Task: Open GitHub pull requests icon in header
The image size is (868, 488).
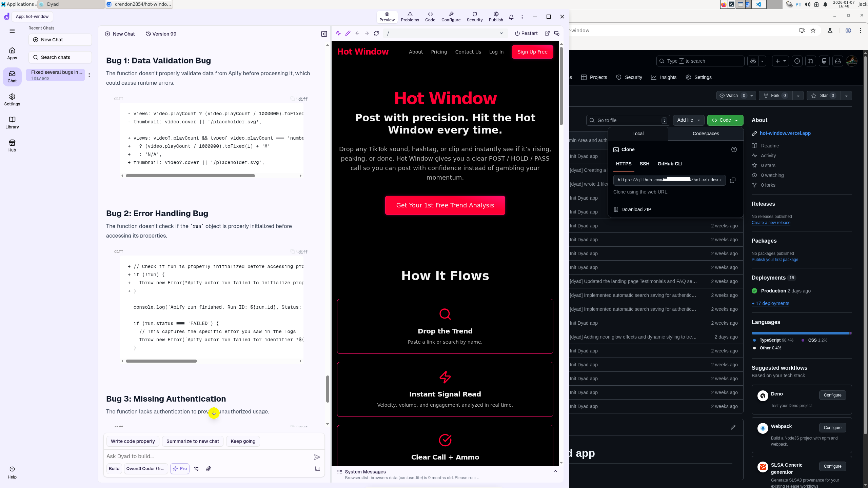Action: (x=811, y=61)
